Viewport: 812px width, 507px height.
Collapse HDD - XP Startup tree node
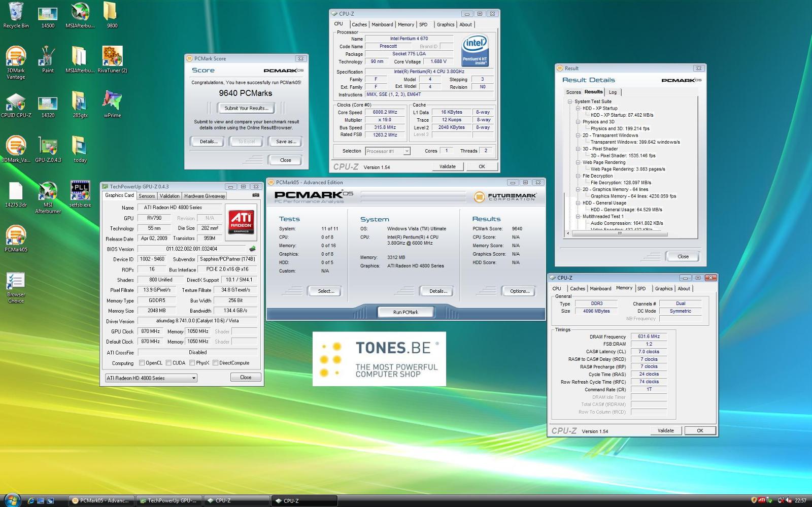click(578, 108)
